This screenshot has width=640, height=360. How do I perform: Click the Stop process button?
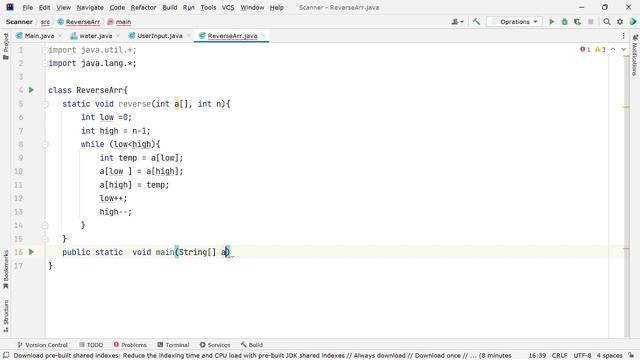[x=590, y=22]
